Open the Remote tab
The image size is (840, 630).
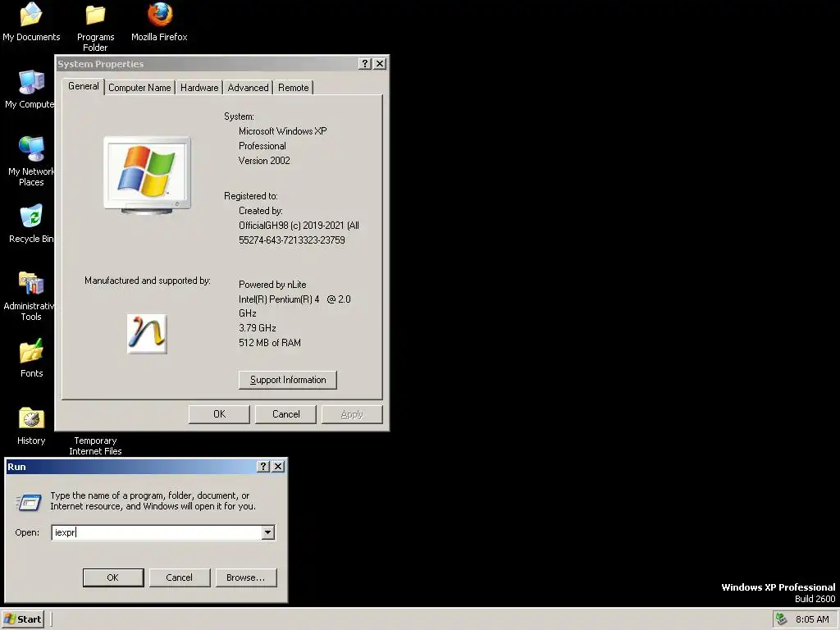294,87
